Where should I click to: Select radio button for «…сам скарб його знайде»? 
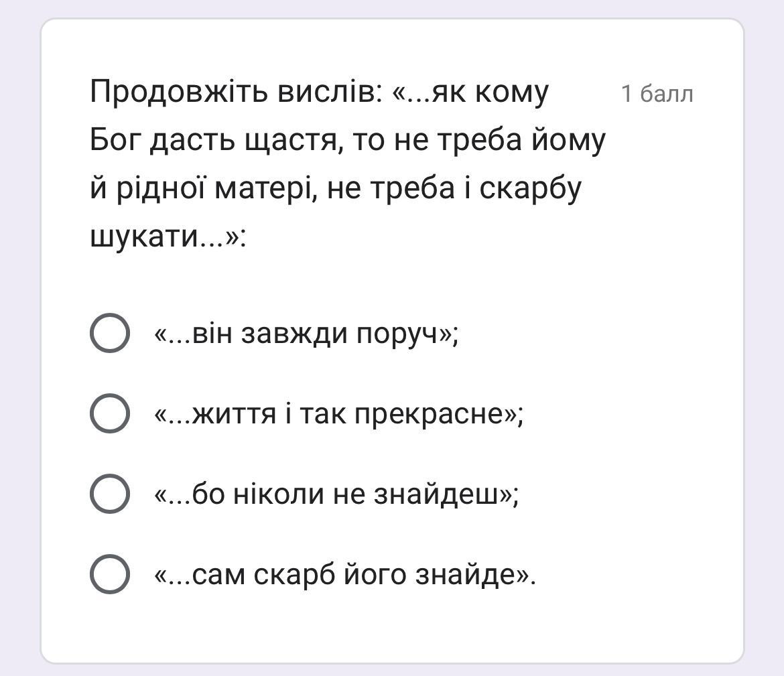click(110, 574)
